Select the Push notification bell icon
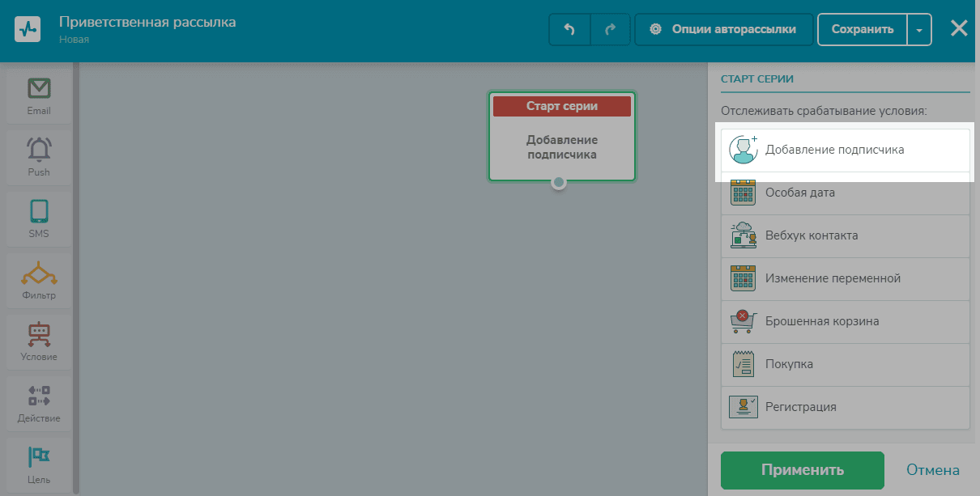980x496 pixels. tap(39, 149)
